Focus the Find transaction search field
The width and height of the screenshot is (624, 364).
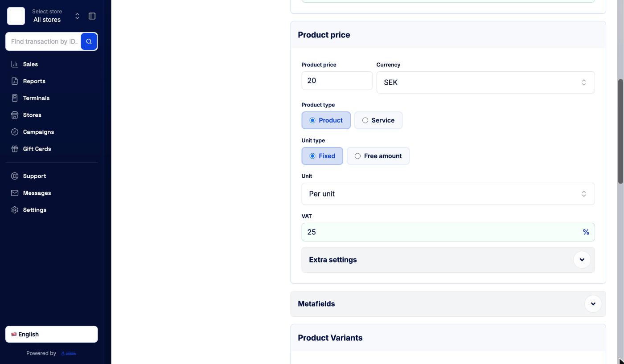coord(43,41)
